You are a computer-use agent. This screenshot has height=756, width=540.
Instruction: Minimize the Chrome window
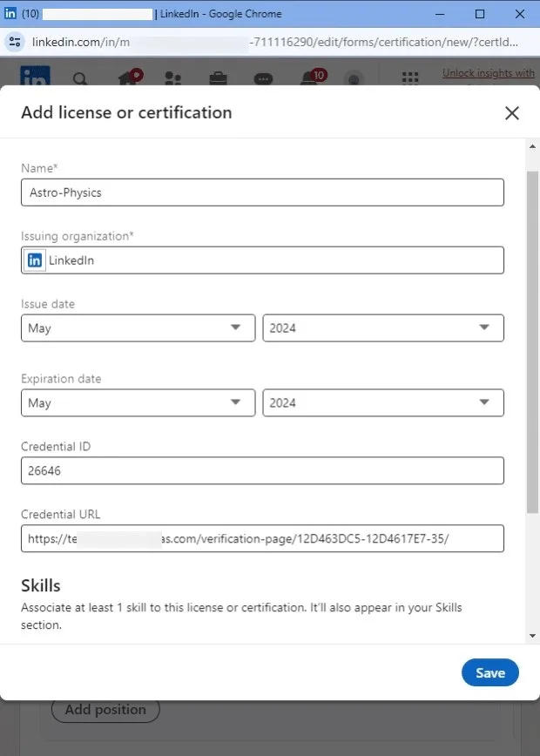(440, 14)
